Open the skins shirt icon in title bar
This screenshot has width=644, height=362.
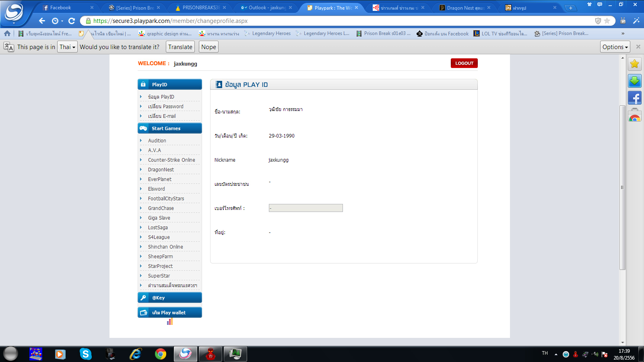[x=589, y=4]
